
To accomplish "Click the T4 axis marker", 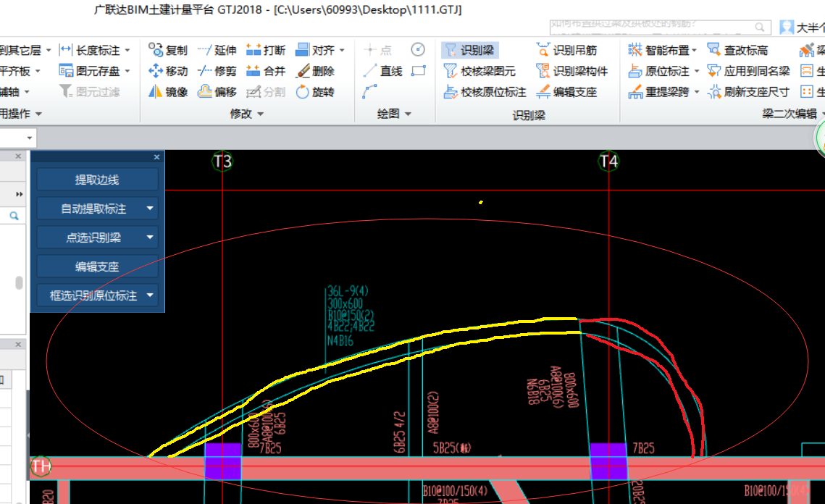I will pos(608,161).
